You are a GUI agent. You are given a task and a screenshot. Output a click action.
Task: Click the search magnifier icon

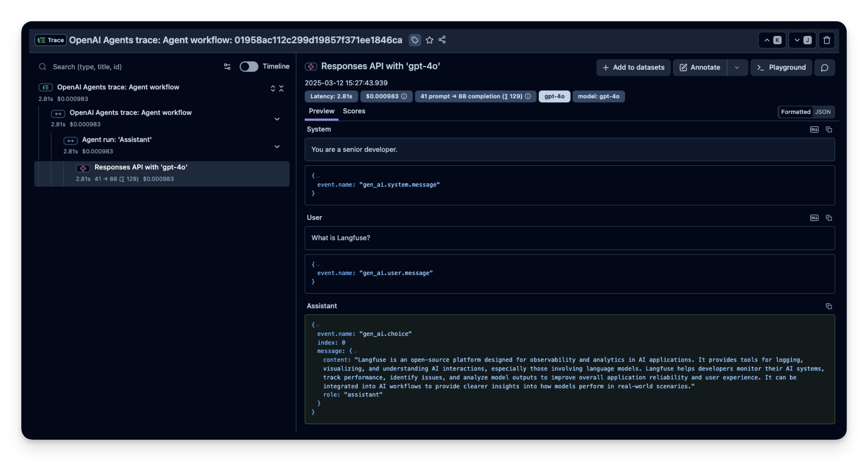pos(43,67)
